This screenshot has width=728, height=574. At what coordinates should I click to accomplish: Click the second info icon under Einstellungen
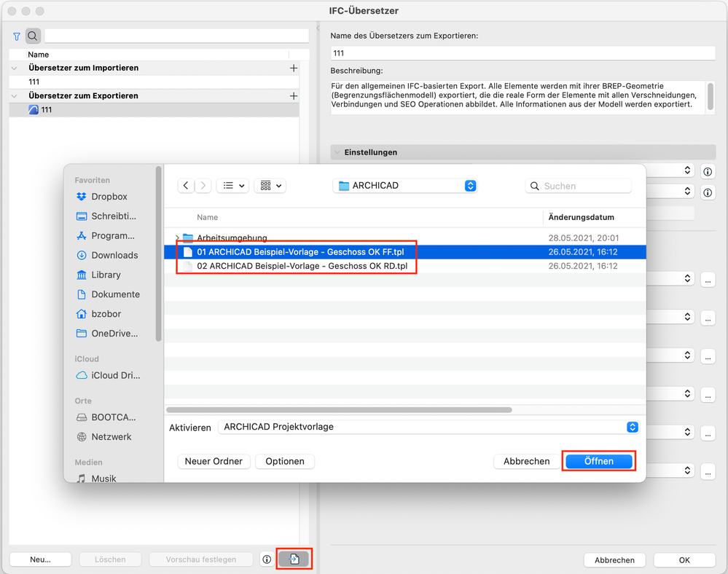click(x=708, y=192)
